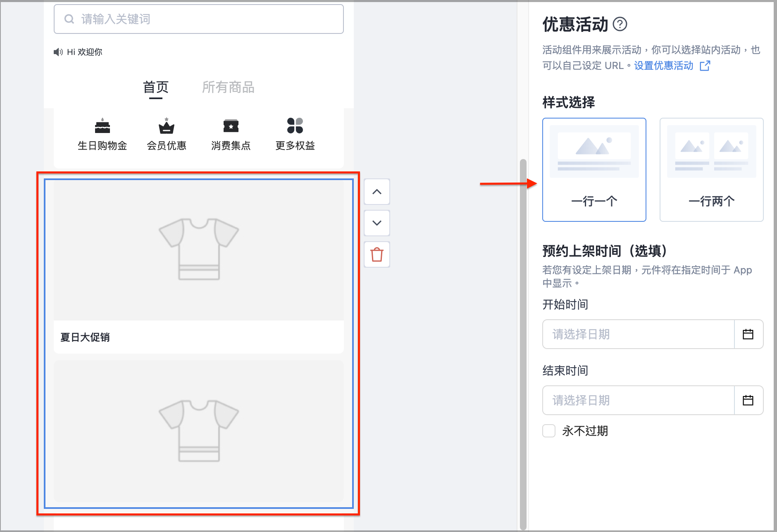The image size is (777, 532).
Task: Select the 一行一个 layout style
Action: coord(594,170)
